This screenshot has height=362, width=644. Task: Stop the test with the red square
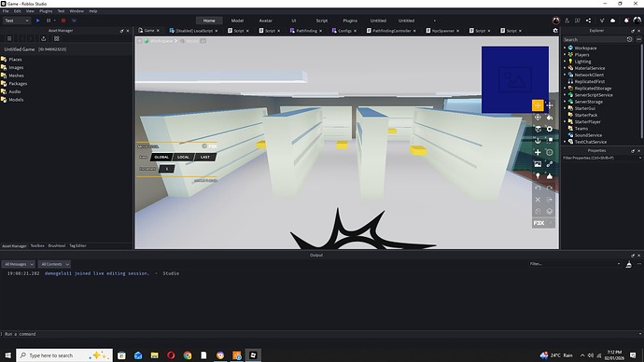[63, 21]
